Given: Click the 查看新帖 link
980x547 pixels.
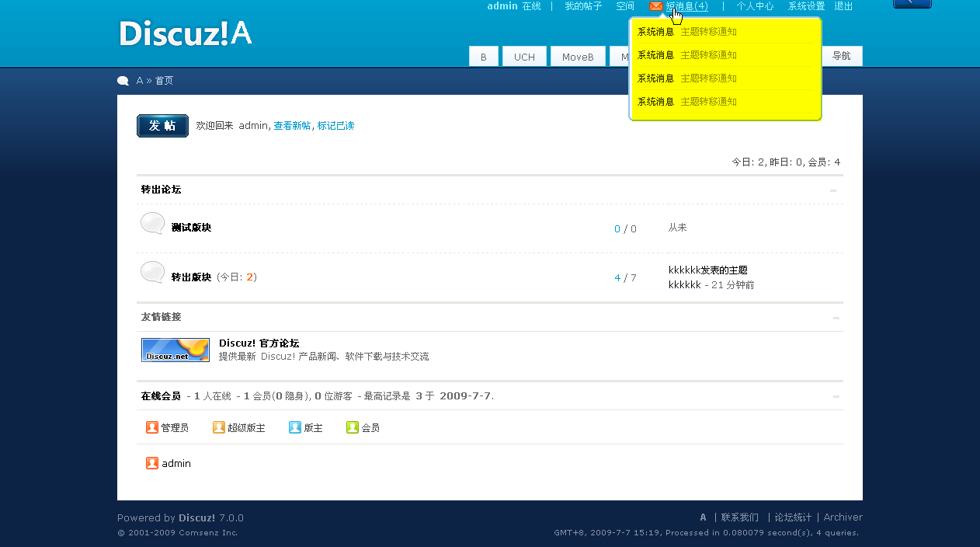Looking at the screenshot, I should click(x=292, y=126).
